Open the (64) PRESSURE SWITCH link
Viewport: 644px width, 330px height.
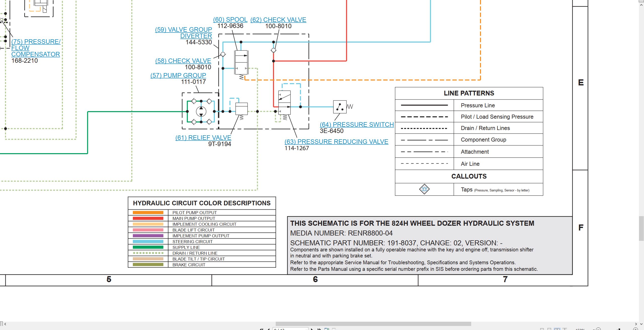[357, 124]
